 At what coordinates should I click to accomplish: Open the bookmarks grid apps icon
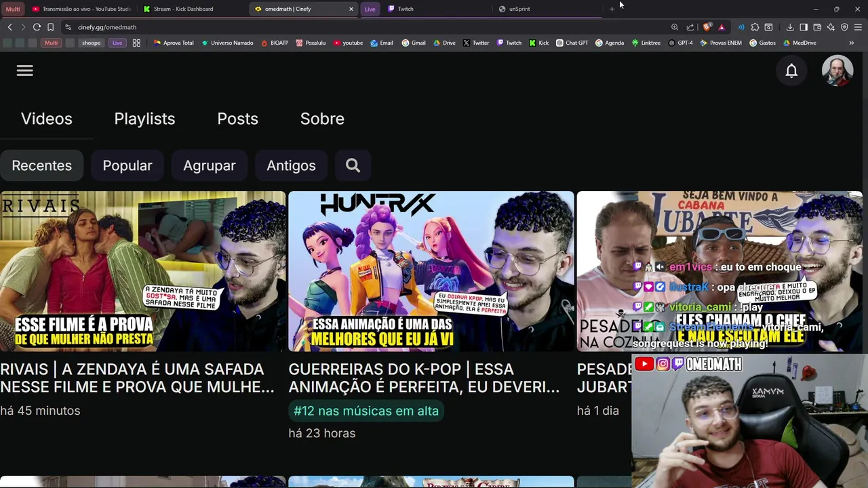click(x=136, y=43)
